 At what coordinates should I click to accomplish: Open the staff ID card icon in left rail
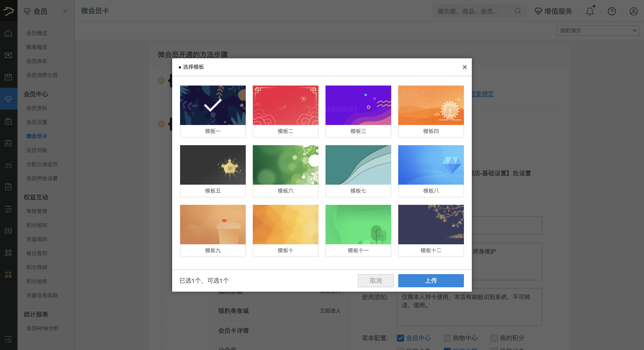click(x=9, y=143)
